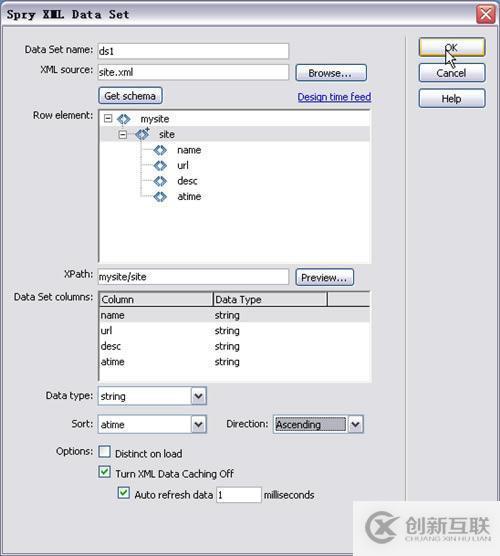
Task: Click the Column header in table
Action: (x=156, y=300)
